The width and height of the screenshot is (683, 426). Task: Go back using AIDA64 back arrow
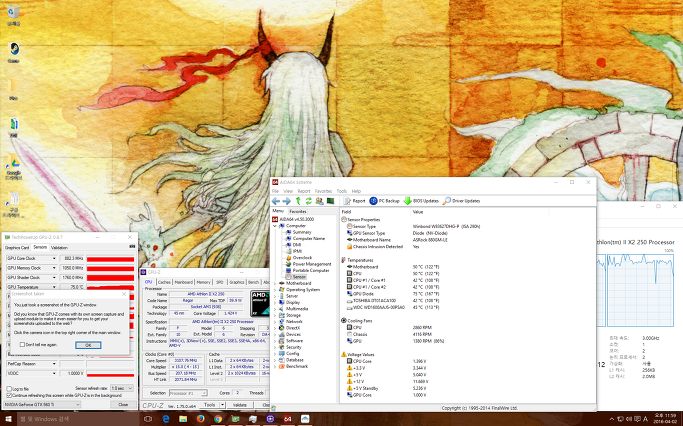click(276, 201)
